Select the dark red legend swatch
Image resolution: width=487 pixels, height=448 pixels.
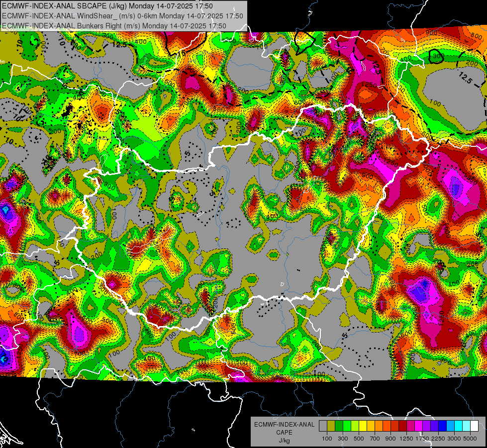pos(403,426)
